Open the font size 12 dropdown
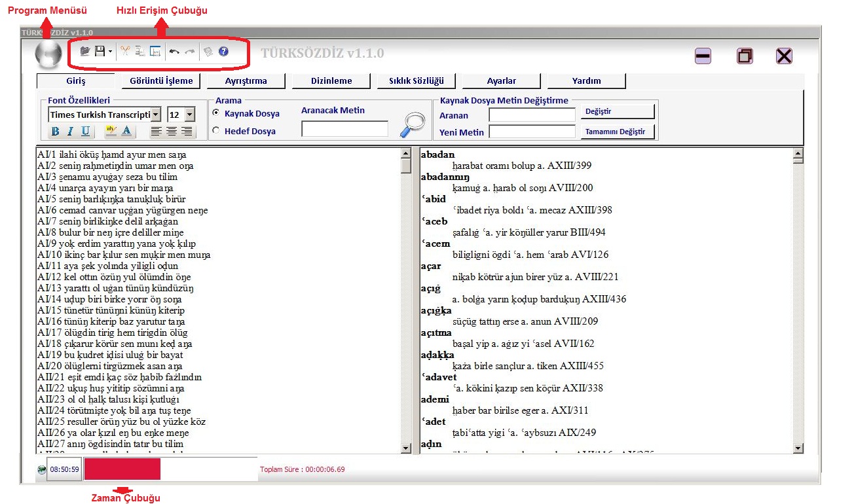The width and height of the screenshot is (854, 504). (x=189, y=115)
